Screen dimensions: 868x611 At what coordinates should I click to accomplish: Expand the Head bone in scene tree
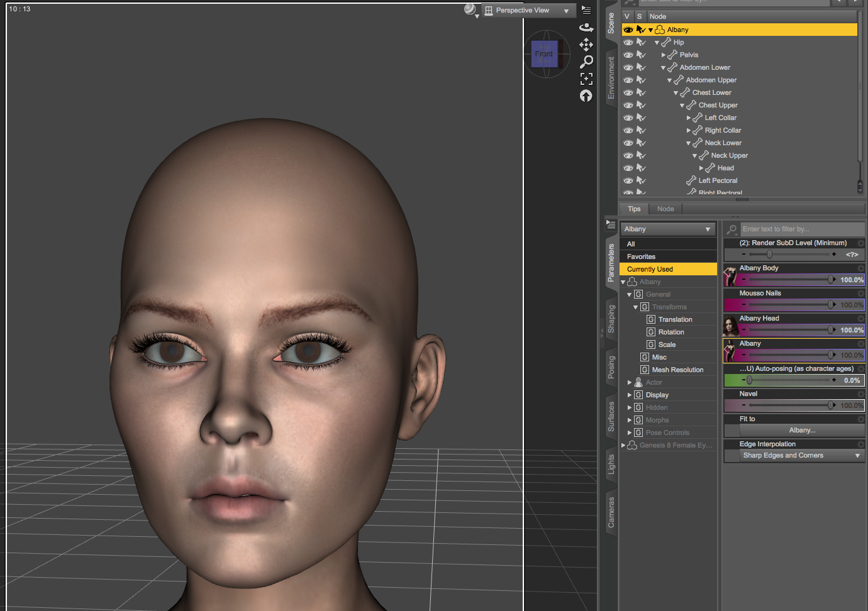tap(701, 168)
